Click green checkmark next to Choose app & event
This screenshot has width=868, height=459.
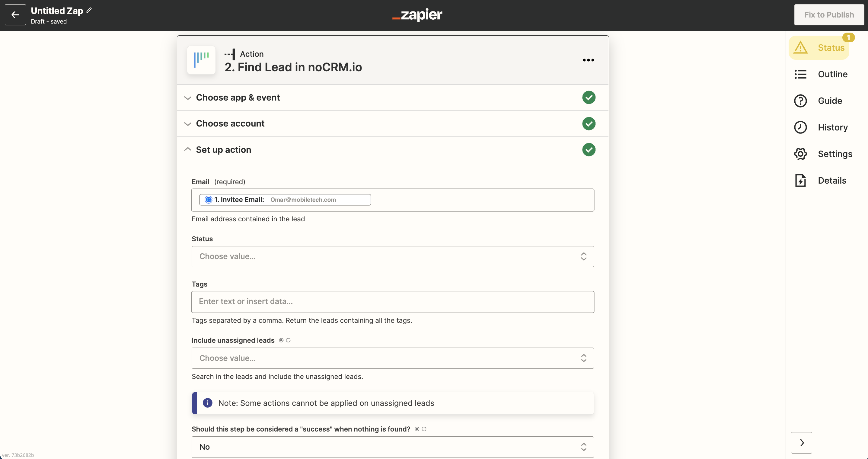(x=589, y=98)
